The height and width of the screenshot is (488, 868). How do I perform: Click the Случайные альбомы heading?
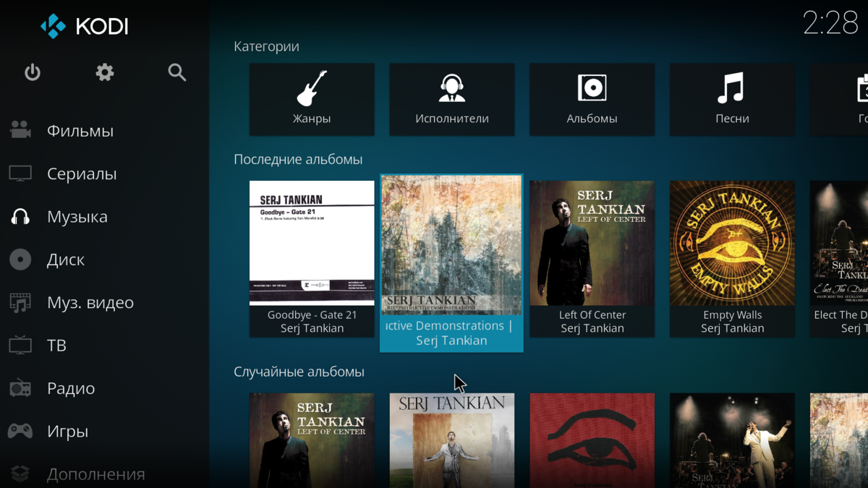click(x=299, y=372)
